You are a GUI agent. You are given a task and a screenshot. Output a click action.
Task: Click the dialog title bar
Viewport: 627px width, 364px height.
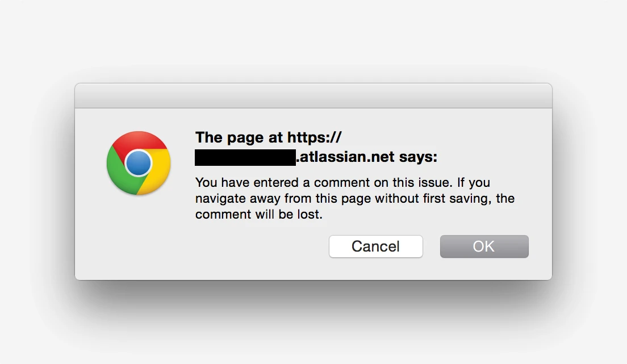(313, 95)
